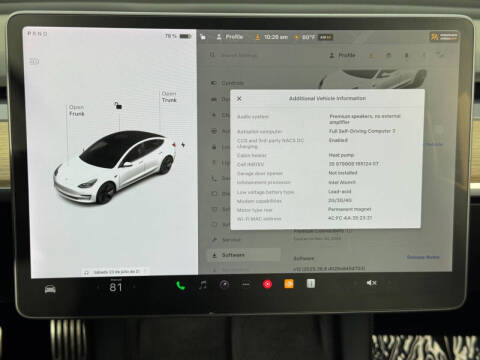Select the Low voltage battery 'Lead-acid' value
480x360 pixels.
coord(339,191)
